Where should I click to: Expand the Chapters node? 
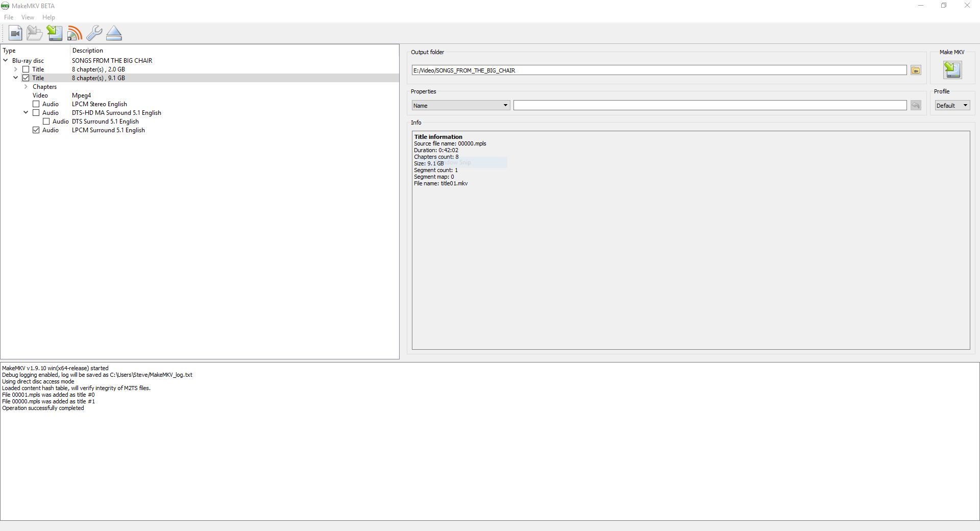click(26, 87)
